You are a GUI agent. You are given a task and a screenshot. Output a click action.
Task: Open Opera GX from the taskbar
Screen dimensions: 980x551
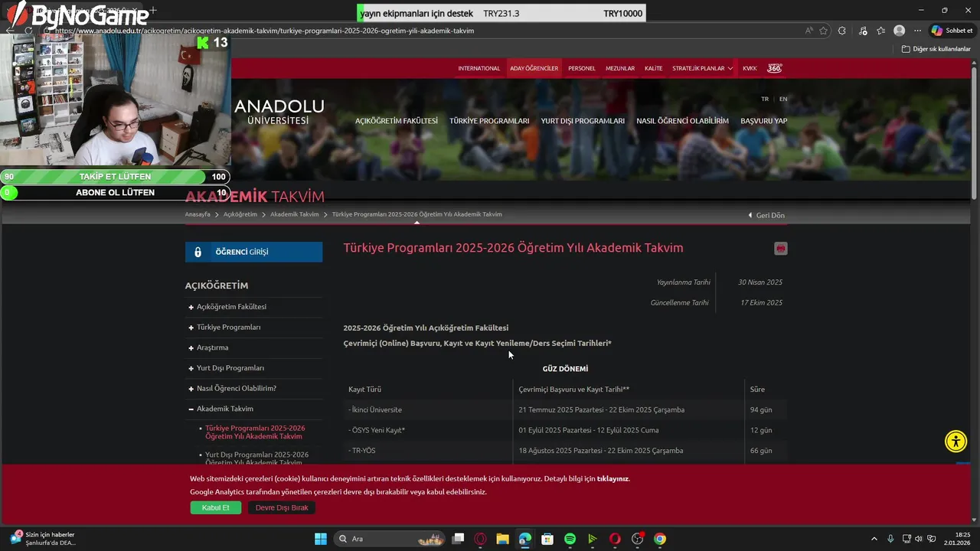pos(480,539)
